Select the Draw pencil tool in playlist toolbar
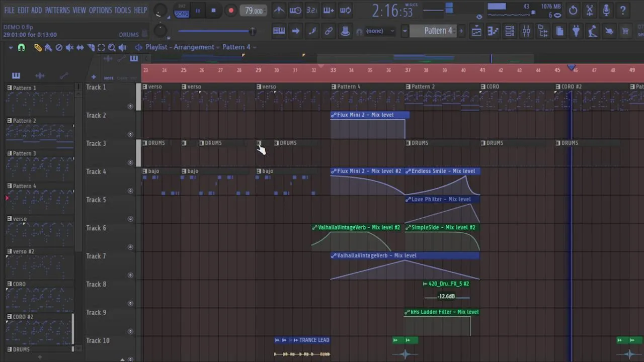 coord(38,47)
